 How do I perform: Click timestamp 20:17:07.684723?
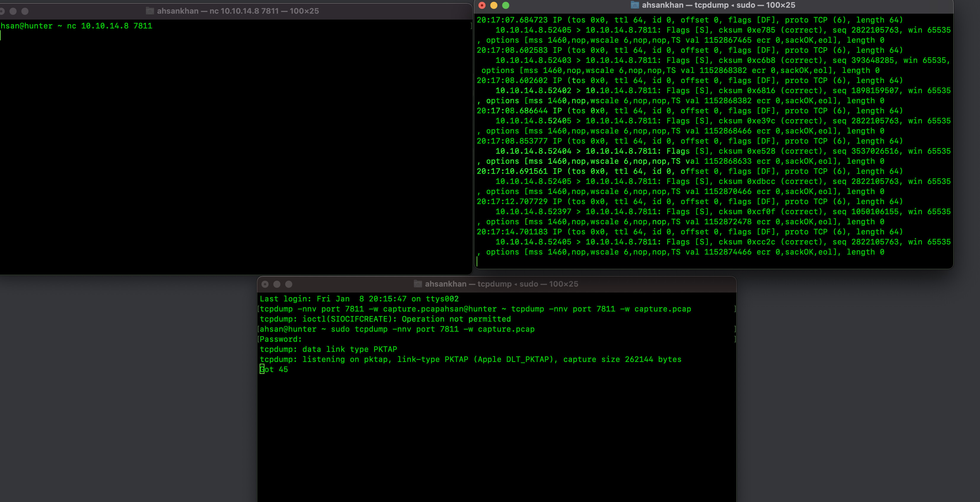click(512, 20)
